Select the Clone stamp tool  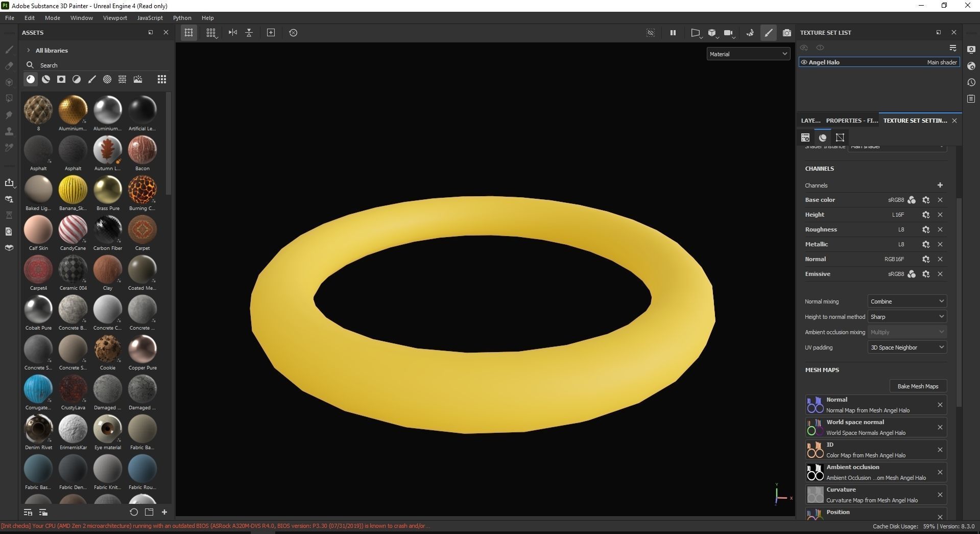[9, 131]
